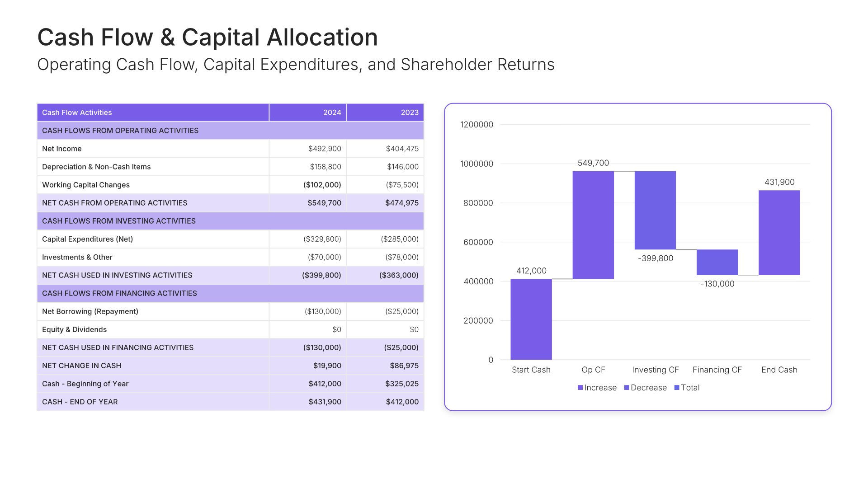Click the subtitle about Operating Cash Flow

click(x=296, y=65)
